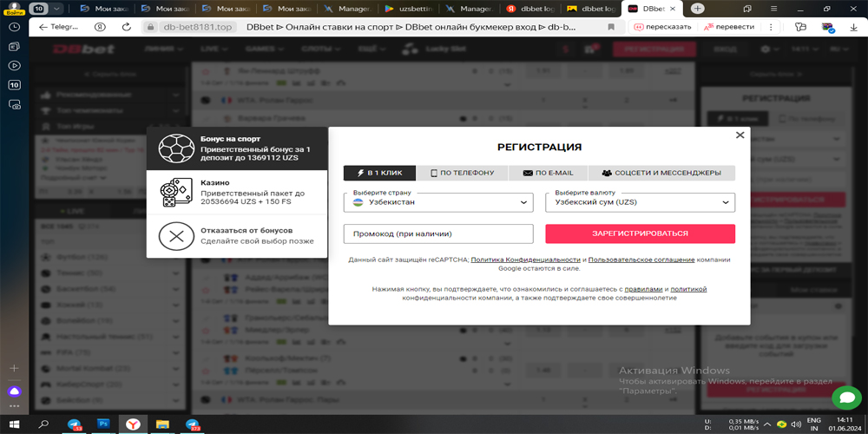Choose the 'Бонус на спорт' soccer ball option
Viewport: 868px width, 434px height.
238,148
